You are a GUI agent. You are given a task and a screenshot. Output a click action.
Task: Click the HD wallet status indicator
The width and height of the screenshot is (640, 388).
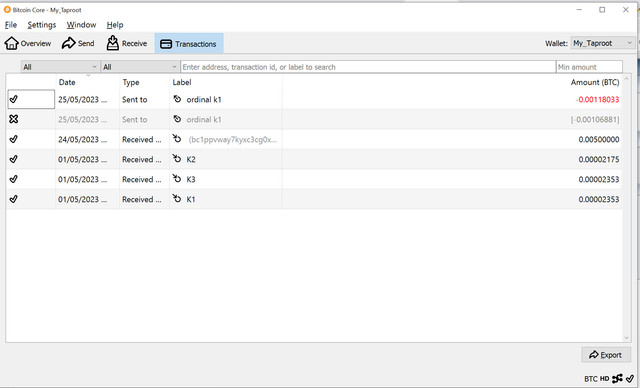point(604,379)
